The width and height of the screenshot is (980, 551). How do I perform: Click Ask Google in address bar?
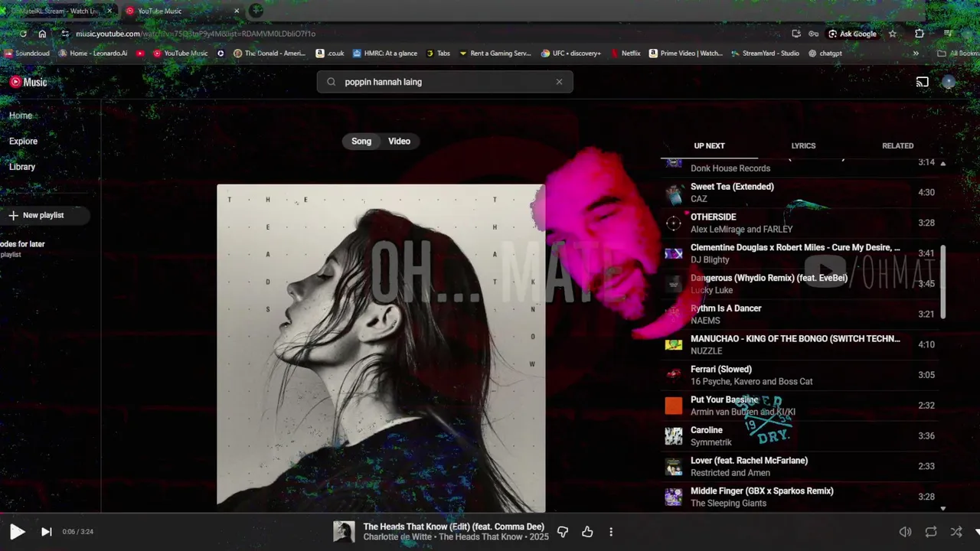[852, 34]
